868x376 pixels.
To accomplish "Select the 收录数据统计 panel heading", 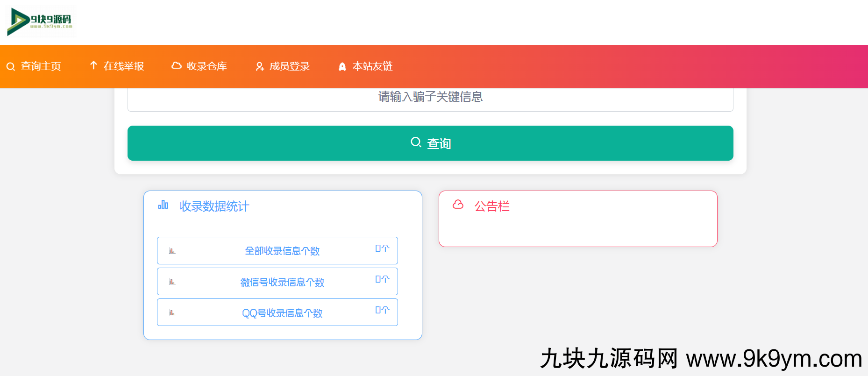I will click(214, 206).
